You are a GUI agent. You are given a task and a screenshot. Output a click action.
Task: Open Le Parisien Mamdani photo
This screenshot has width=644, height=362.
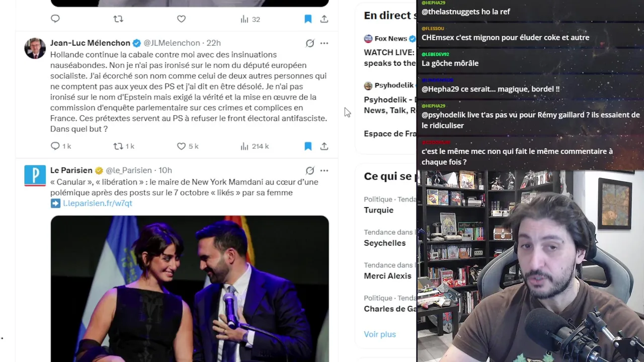[x=190, y=289]
